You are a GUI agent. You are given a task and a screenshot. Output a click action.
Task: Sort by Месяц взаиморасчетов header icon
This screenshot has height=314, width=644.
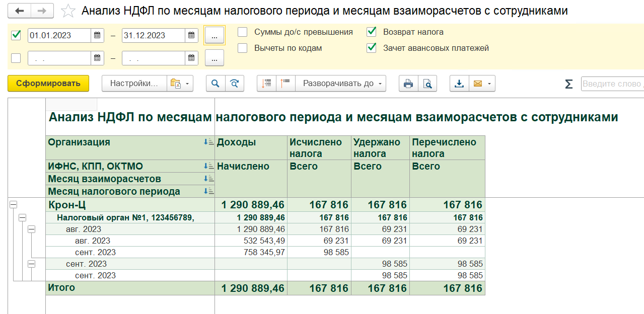208,179
